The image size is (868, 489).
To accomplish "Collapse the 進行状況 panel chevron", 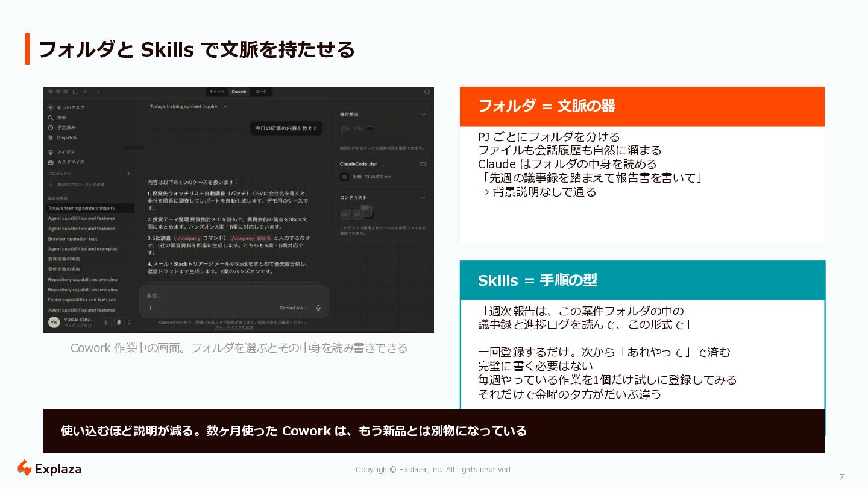I will 423,114.
